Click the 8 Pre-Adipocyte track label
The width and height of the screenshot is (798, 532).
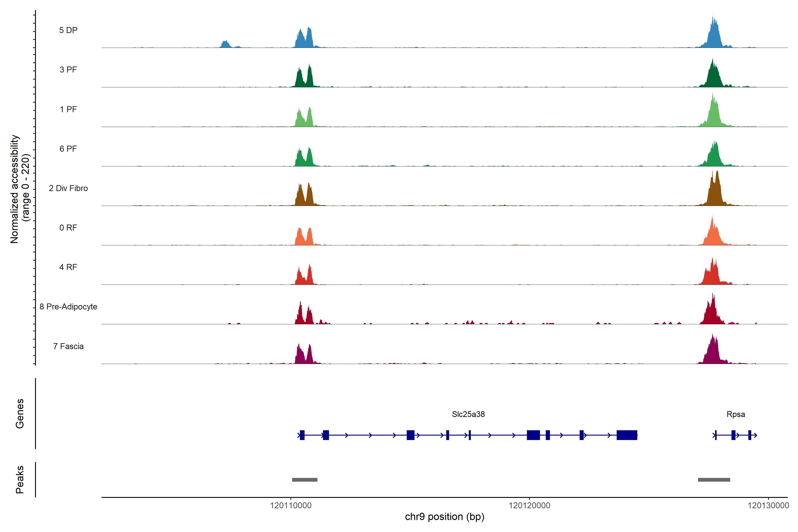[x=68, y=307]
